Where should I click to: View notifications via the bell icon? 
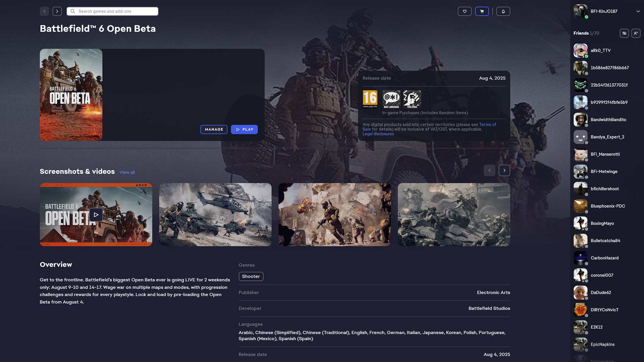click(x=503, y=11)
